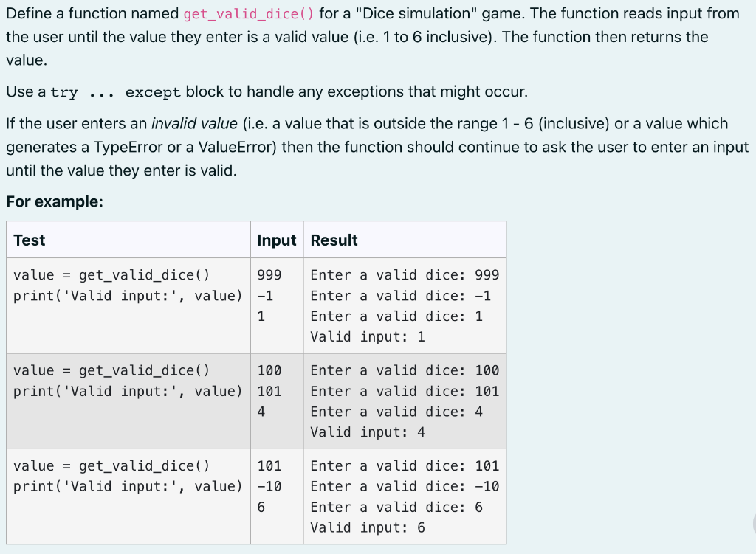The width and height of the screenshot is (756, 554).
Task: Click the input value 999
Action: point(269,274)
